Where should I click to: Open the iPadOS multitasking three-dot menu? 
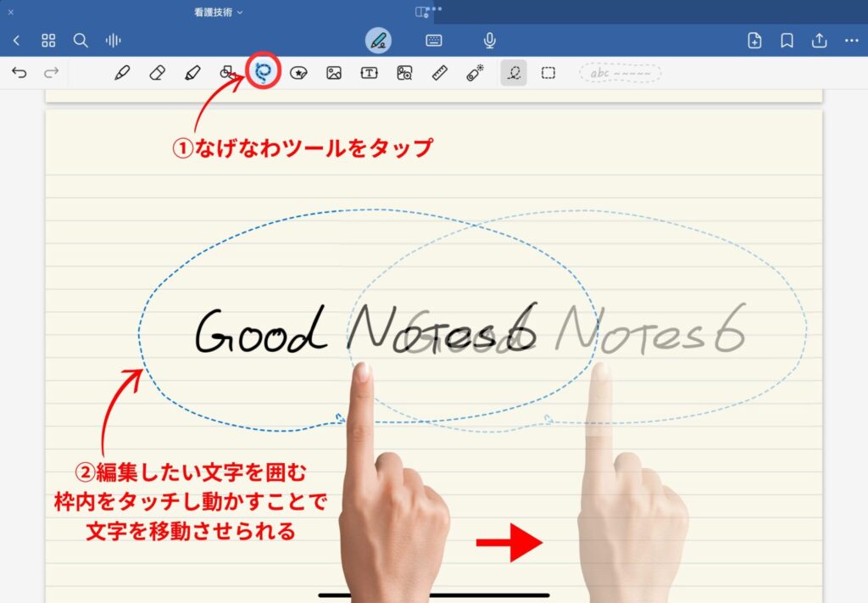[434, 8]
